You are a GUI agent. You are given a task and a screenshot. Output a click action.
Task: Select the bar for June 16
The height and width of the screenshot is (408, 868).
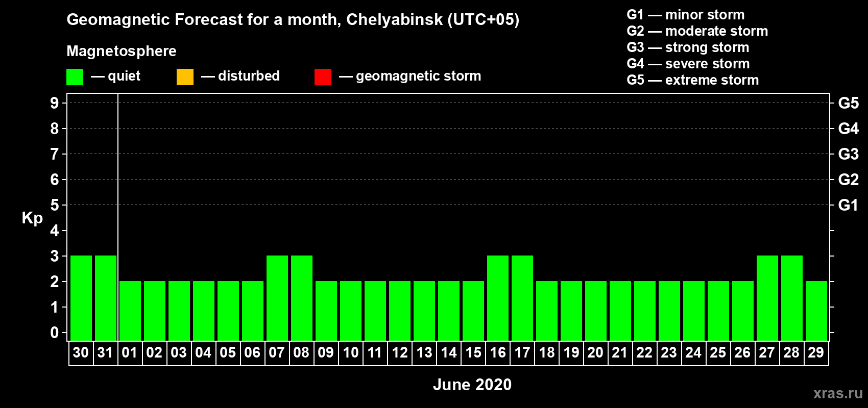[x=498, y=298]
